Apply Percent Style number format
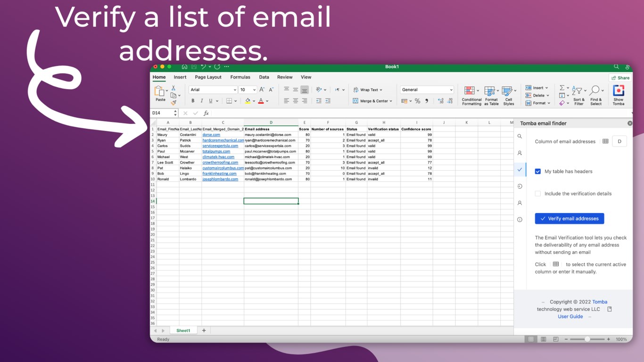 tap(417, 101)
